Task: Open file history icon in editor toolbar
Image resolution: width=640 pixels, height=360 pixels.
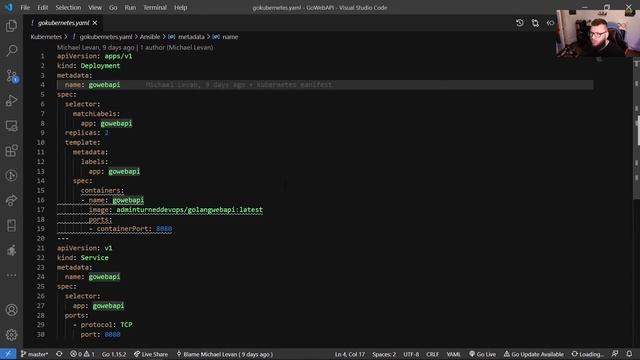Action: tap(520, 23)
